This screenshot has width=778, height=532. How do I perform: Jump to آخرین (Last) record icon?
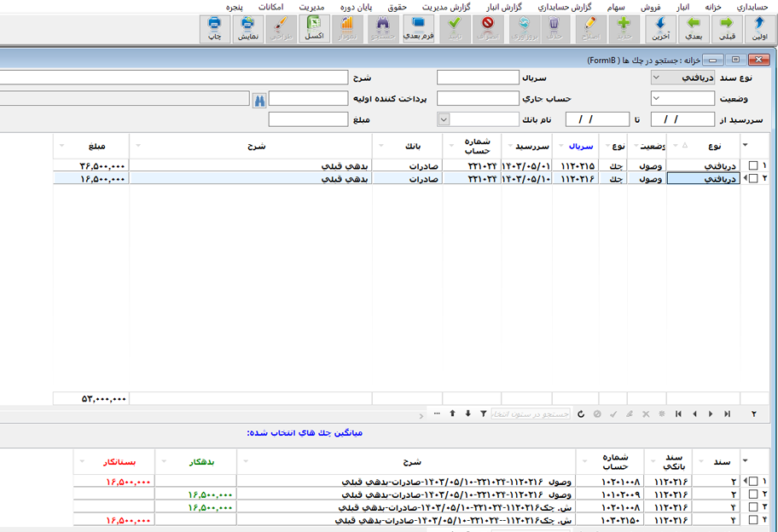[660, 29]
